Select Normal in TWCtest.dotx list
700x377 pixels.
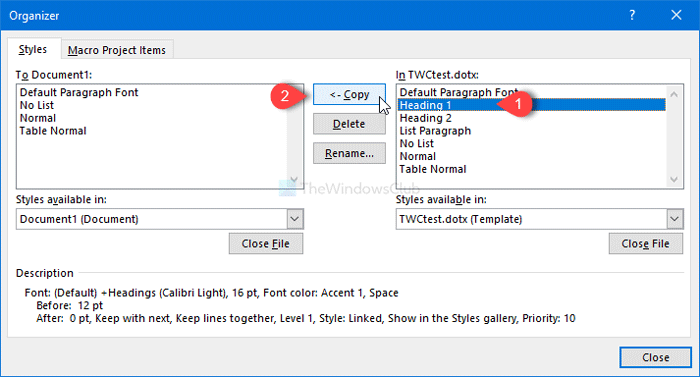click(418, 157)
